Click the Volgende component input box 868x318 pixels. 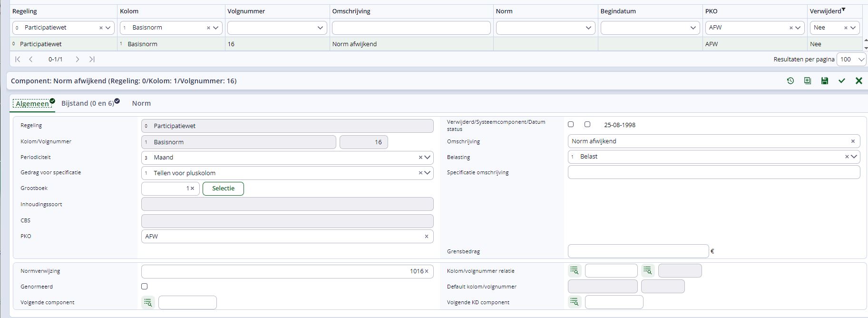coord(187,302)
